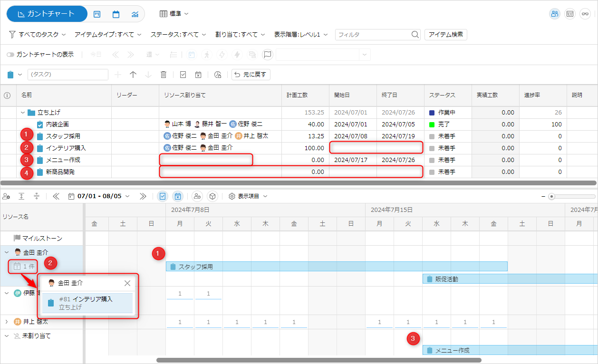
Task: Open the kanban board view icon
Action: [x=97, y=14]
